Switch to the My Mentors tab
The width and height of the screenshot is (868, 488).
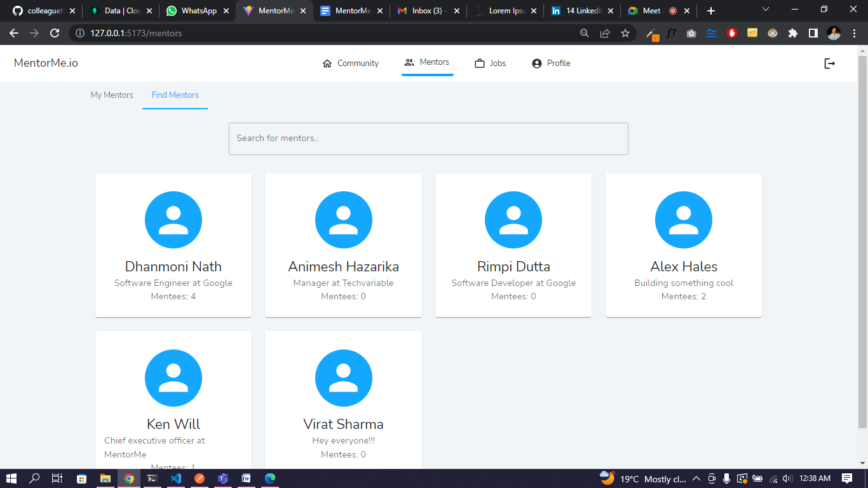pyautogui.click(x=112, y=95)
